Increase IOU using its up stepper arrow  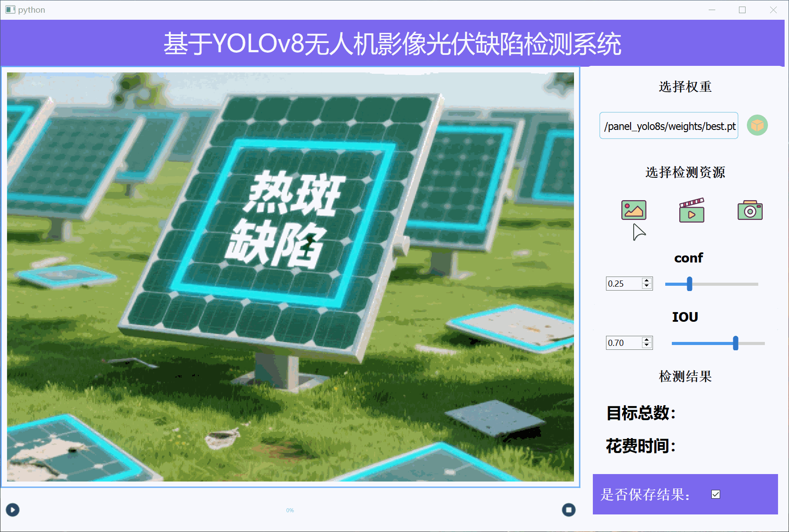(647, 340)
